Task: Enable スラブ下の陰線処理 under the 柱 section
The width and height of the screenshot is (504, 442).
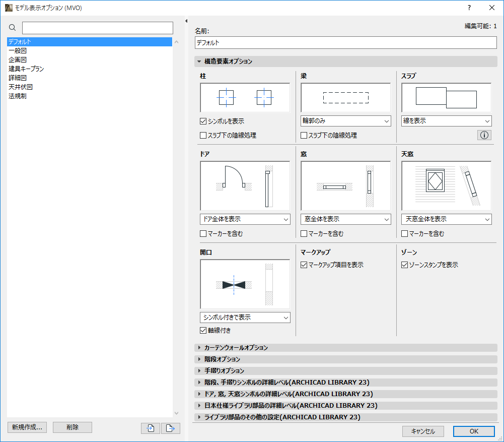Action: point(203,135)
